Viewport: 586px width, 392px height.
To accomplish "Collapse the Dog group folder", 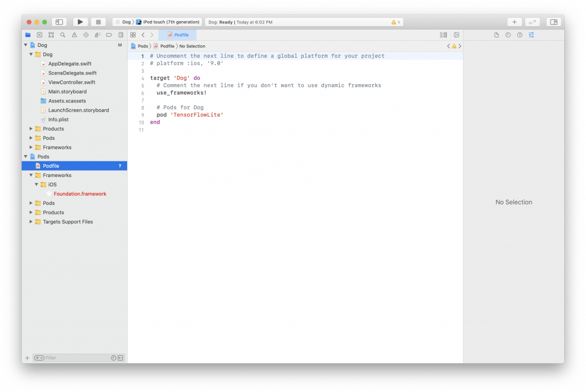I will 31,54.
